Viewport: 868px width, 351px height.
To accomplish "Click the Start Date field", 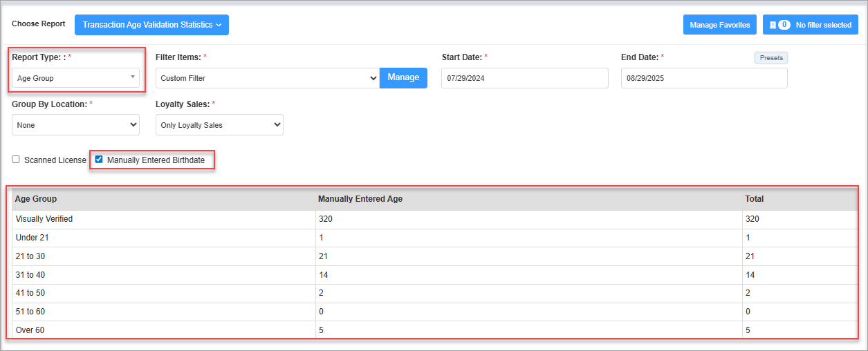I will [x=525, y=78].
